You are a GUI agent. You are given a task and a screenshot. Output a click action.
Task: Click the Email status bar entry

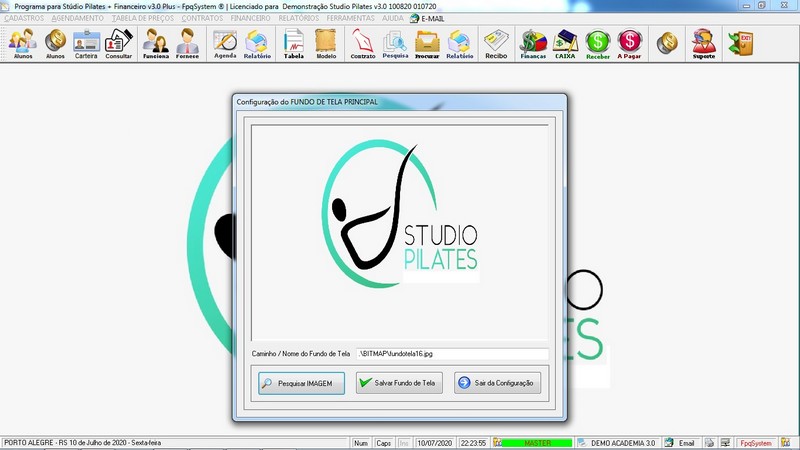click(686, 443)
